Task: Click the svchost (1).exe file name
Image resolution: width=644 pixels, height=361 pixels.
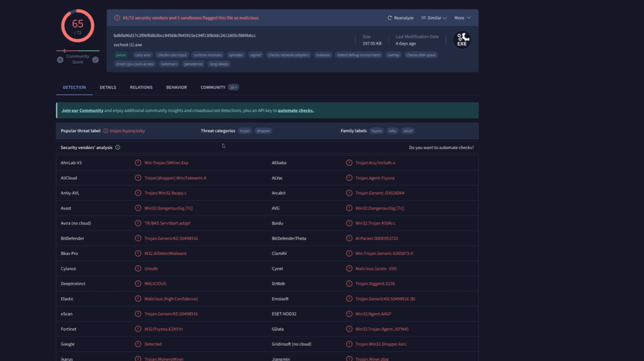Action: click(x=128, y=44)
